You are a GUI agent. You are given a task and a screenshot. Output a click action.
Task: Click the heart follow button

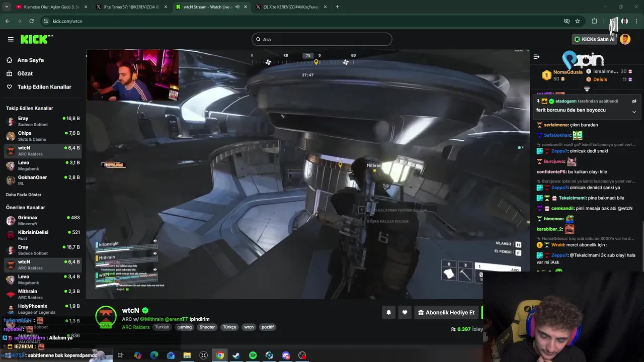pos(405,312)
